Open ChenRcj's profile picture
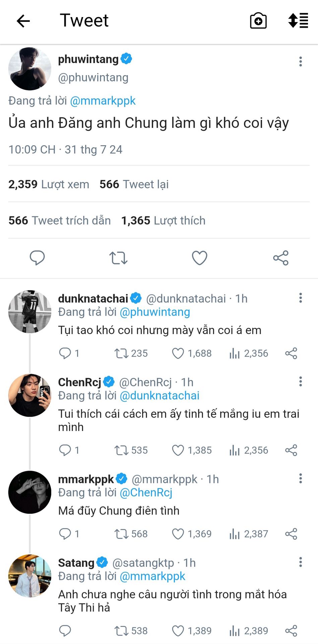 (x=30, y=395)
